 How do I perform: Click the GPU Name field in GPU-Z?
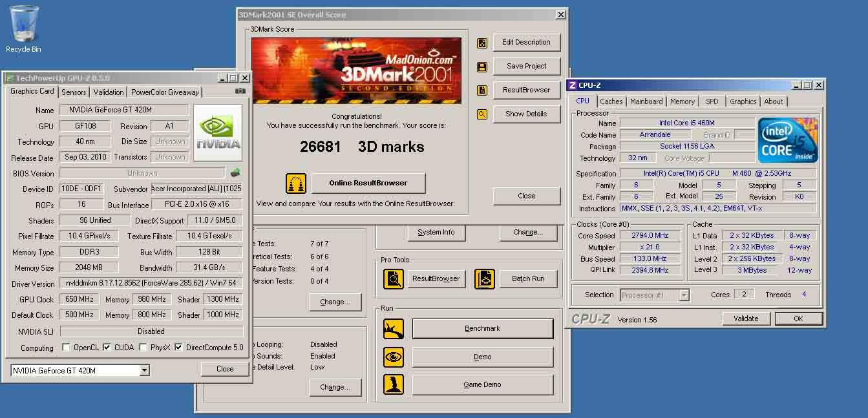pos(124,110)
